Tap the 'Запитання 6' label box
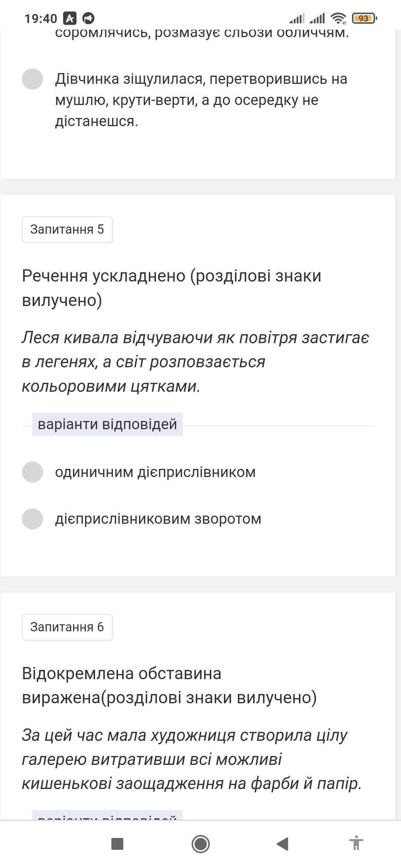This screenshot has width=401, height=868. click(67, 627)
